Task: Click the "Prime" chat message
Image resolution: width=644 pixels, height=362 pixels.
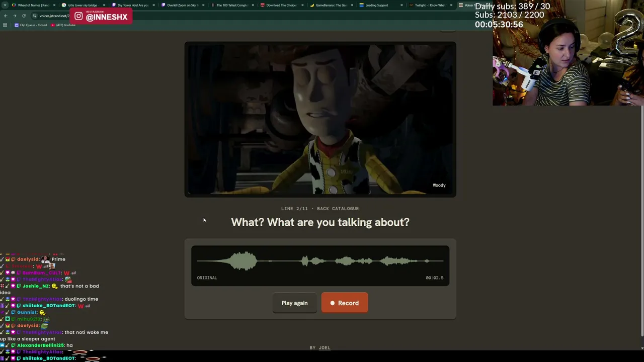Action: tap(58, 259)
